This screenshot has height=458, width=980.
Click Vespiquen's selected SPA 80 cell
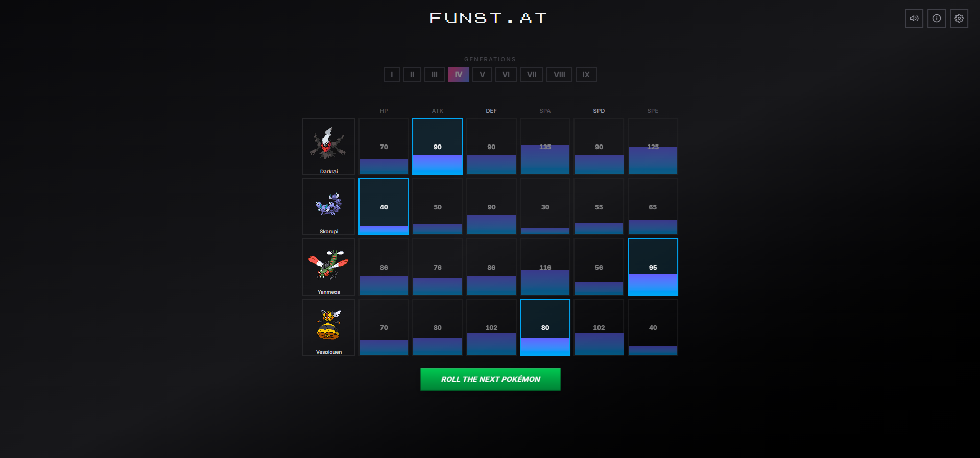tap(545, 327)
